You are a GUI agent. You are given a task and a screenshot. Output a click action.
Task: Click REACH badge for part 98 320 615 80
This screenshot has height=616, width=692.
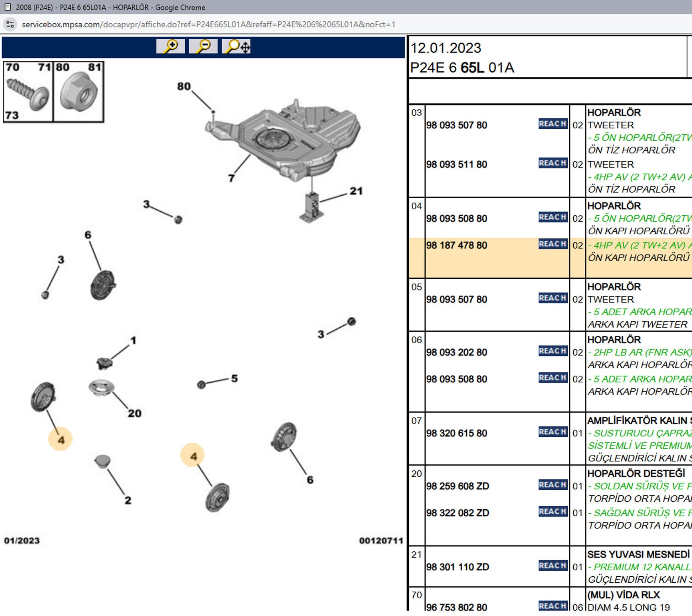pos(552,432)
